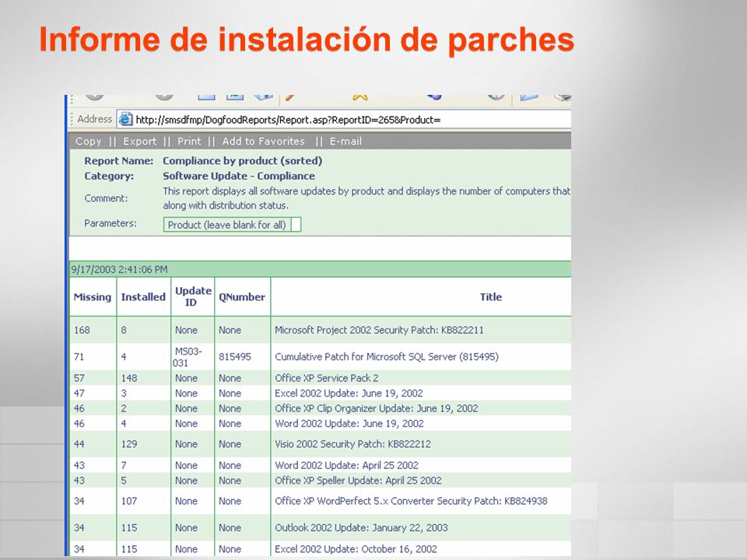
Task: Click the report name 'Compliance by product (sorted)'
Action: click(243, 161)
